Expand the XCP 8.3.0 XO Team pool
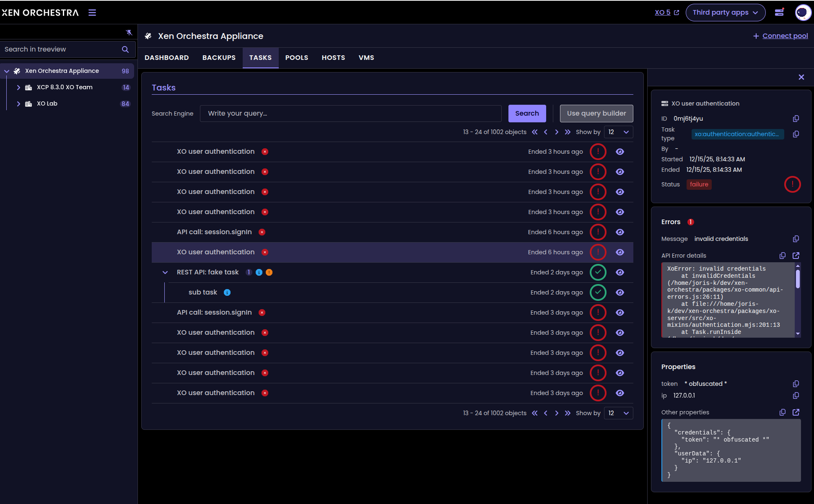The image size is (814, 504). [18, 88]
